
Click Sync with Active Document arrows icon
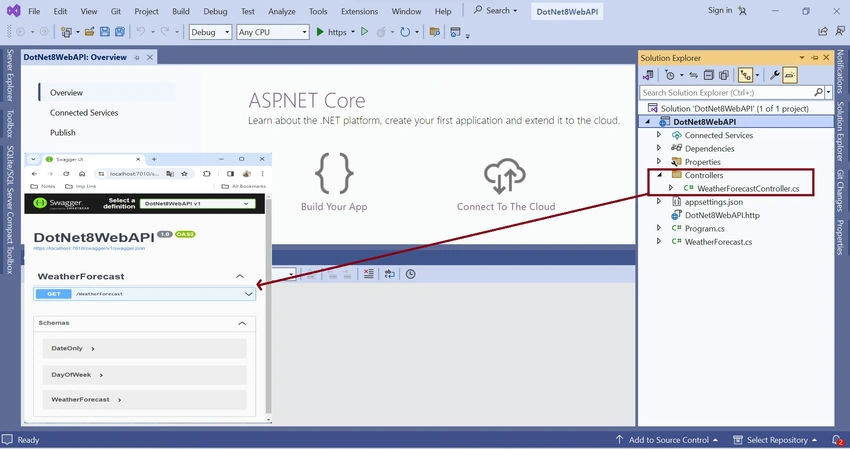pos(693,75)
